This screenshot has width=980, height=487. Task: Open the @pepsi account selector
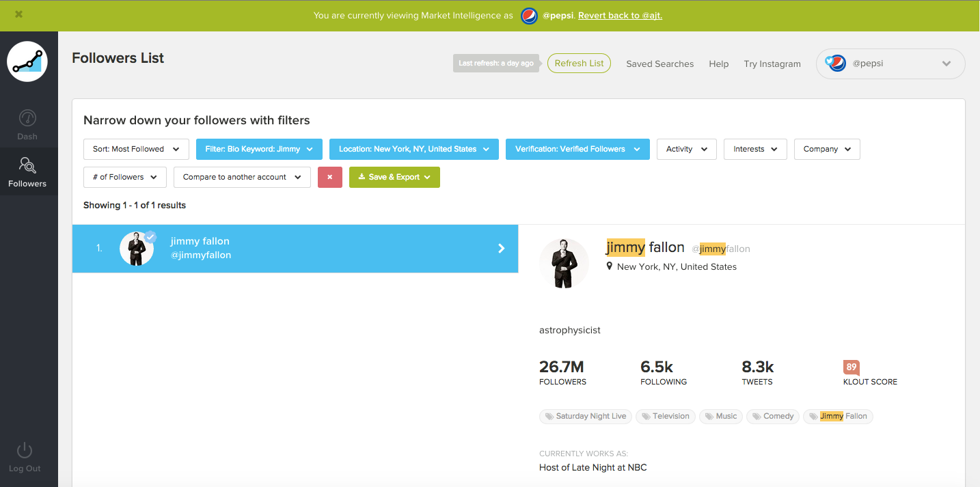(890, 64)
